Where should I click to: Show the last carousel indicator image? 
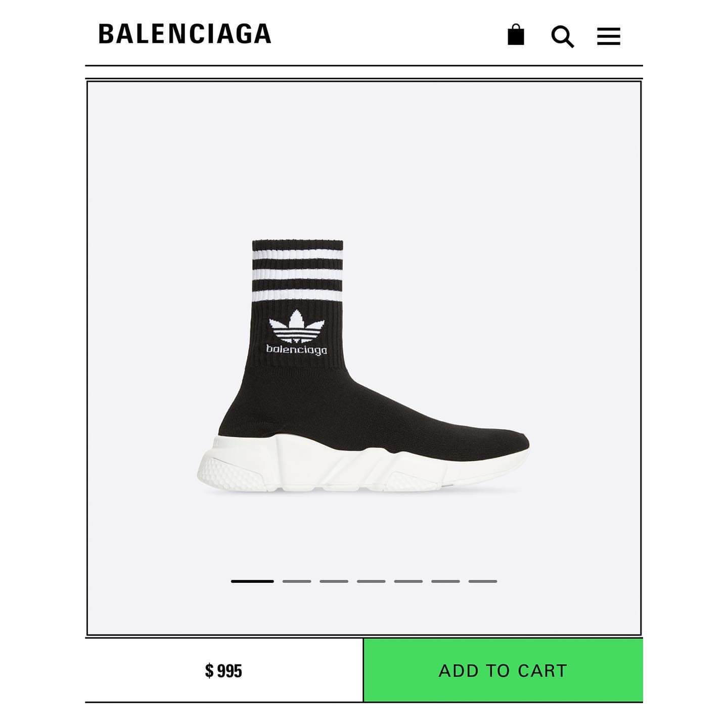(x=483, y=581)
